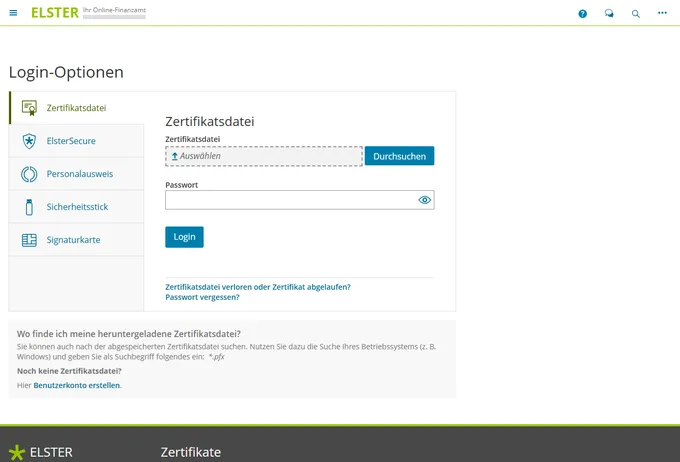Click the '*.pfx' search term text
Screen dimensions: 680x462
[x=216, y=357]
